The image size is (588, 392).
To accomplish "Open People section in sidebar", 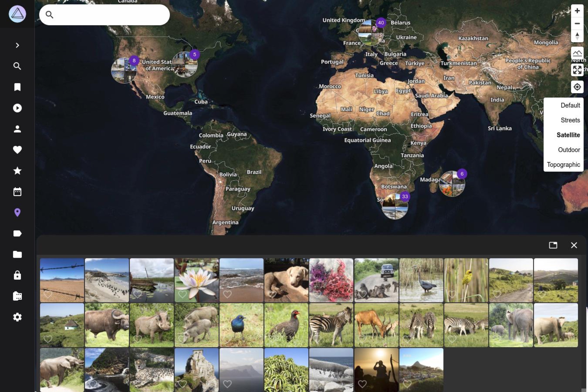I will 17,129.
